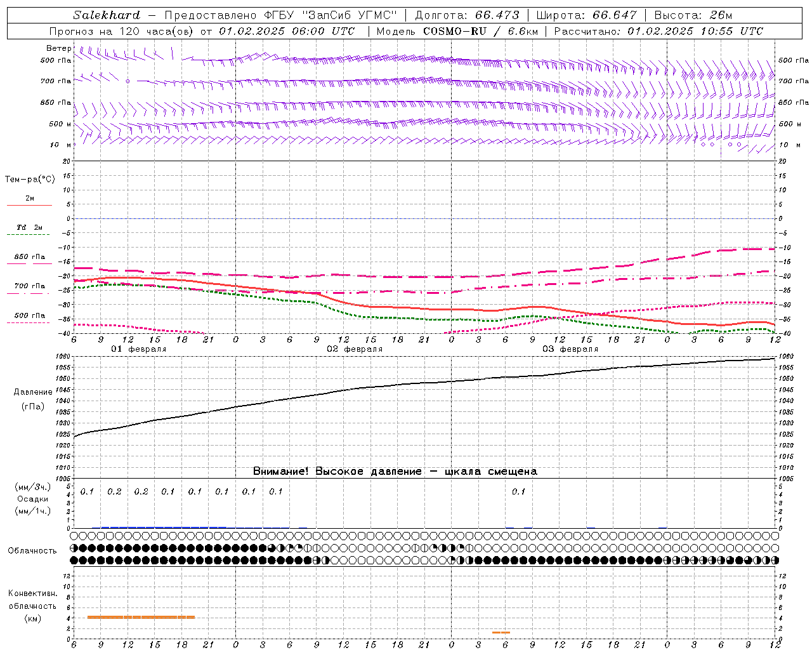This screenshot has height=650, width=812.
Task: Click the 'Модель COSMO-RU / 6.6км' label
Action: click(457, 31)
